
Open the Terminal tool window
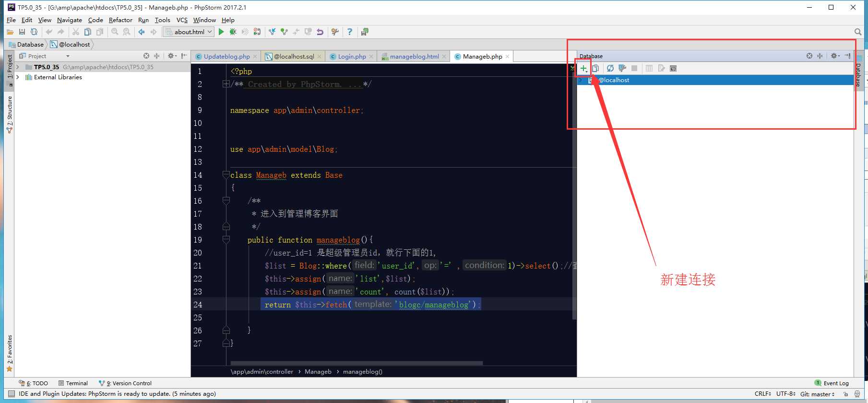73,383
